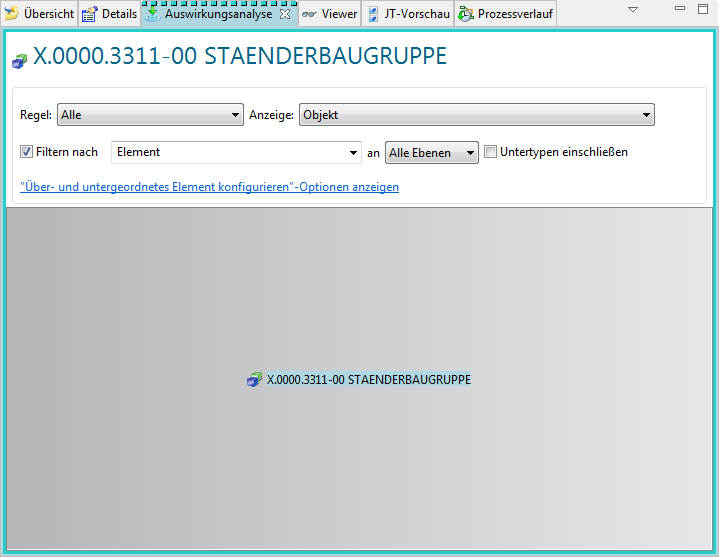
Task: Click the Übersicht folder icon
Action: [x=11, y=14]
